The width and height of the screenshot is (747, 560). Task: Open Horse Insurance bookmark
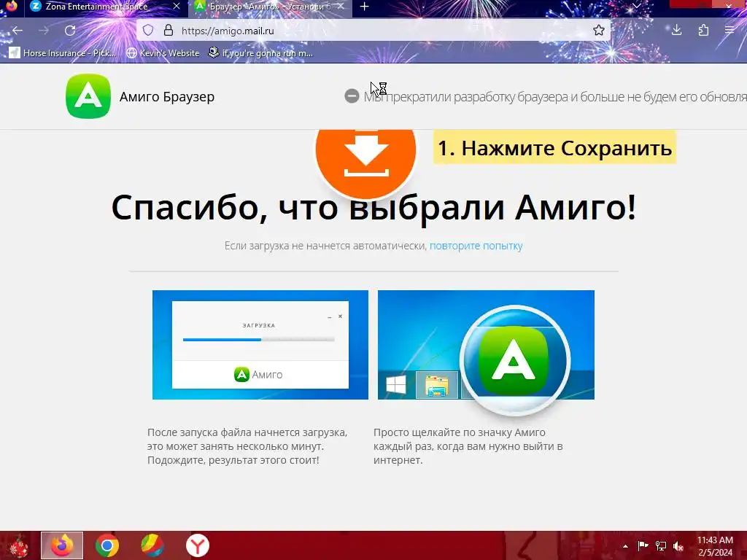[x=63, y=52]
